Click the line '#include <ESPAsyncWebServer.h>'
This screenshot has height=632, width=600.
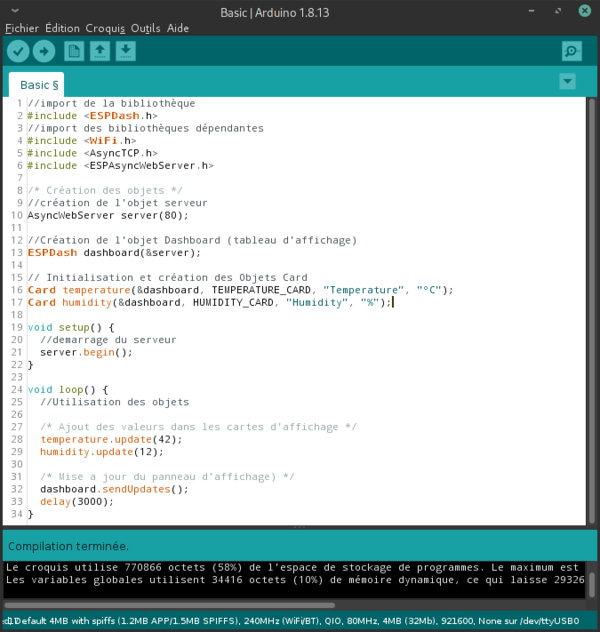pos(120,166)
